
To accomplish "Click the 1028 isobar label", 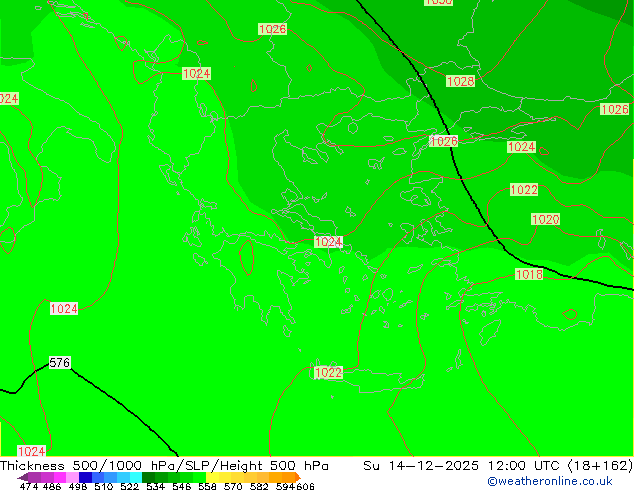I will pyautogui.click(x=460, y=81).
